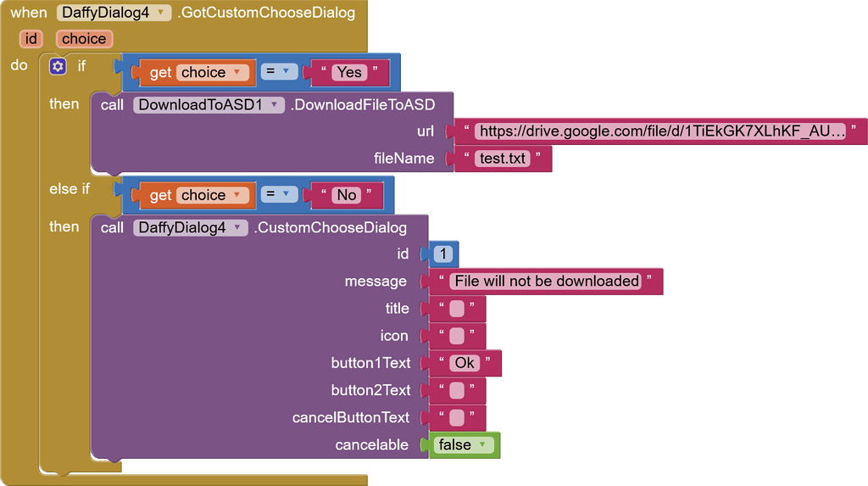Toggle the cancelable false boolean dropdown
The width and height of the screenshot is (868, 486).
[481, 444]
